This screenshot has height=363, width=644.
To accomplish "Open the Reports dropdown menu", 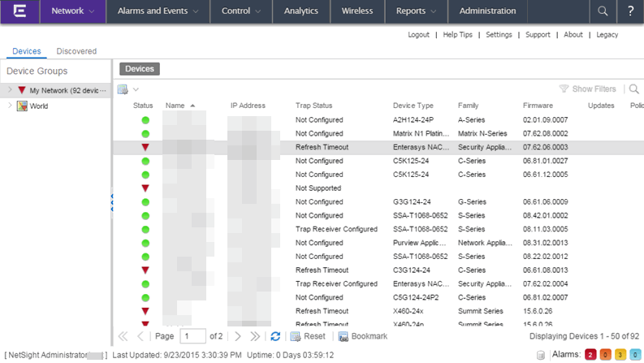I will coord(416,11).
